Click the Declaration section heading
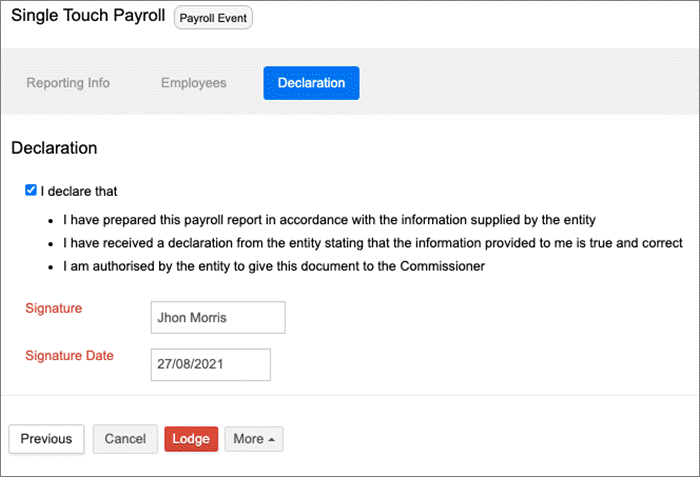This screenshot has height=477, width=700. click(x=54, y=148)
